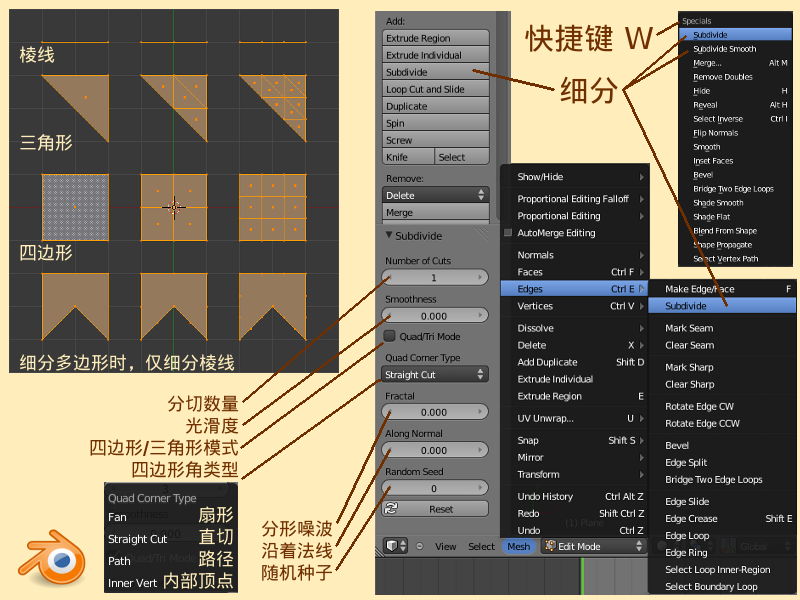The height and width of the screenshot is (600, 800).
Task: Click the Extrude Individual tool button
Action: pyautogui.click(x=435, y=55)
